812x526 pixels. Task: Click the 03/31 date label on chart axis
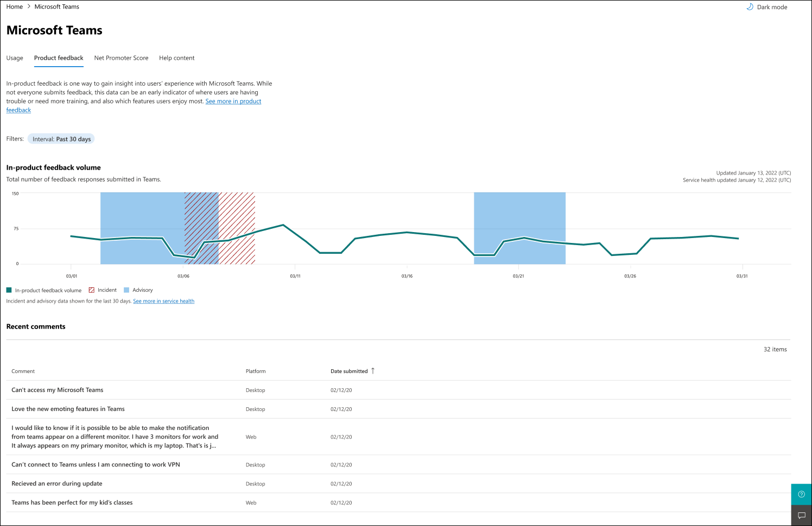point(742,276)
